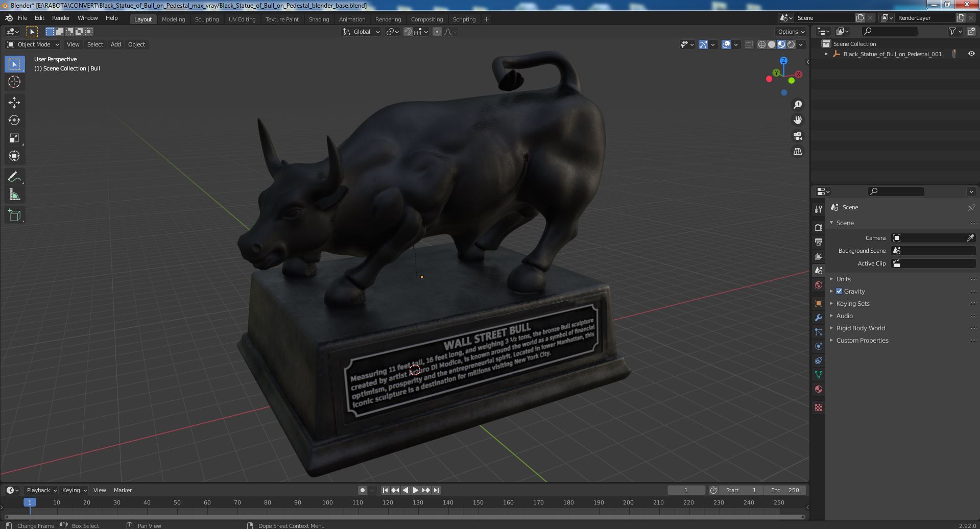Open the Material properties tab

point(819,389)
